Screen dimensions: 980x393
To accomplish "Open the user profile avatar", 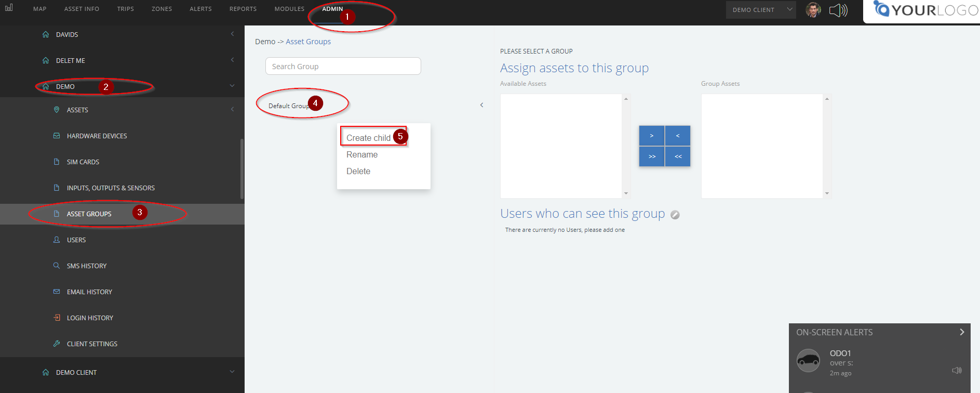I will click(x=813, y=10).
